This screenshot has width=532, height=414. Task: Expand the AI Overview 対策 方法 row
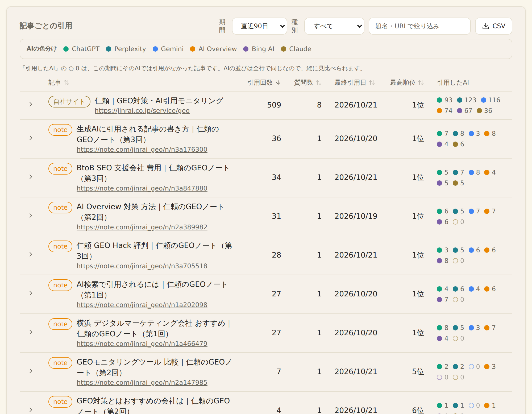point(31,216)
